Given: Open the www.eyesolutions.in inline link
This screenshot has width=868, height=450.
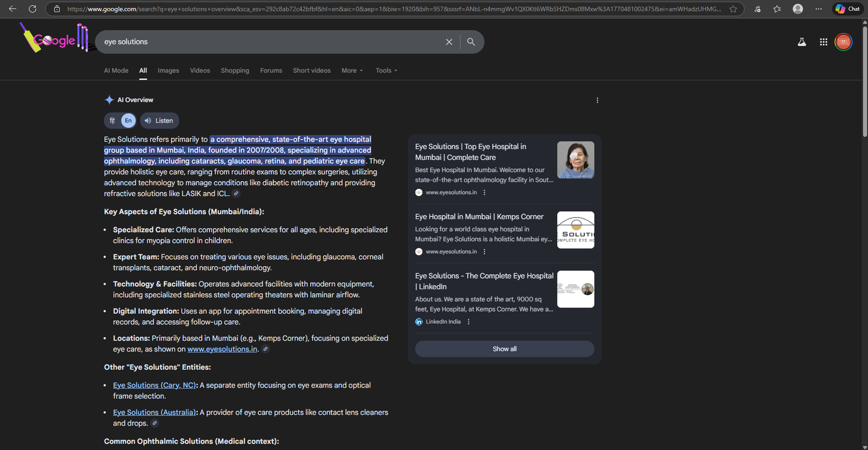Looking at the screenshot, I should pos(222,349).
